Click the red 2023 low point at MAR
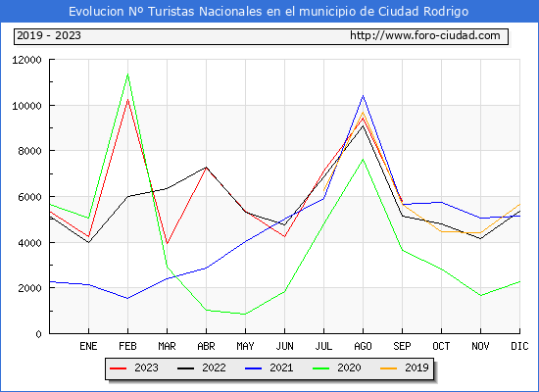Screen dimensions: 539x392 (x=167, y=243)
